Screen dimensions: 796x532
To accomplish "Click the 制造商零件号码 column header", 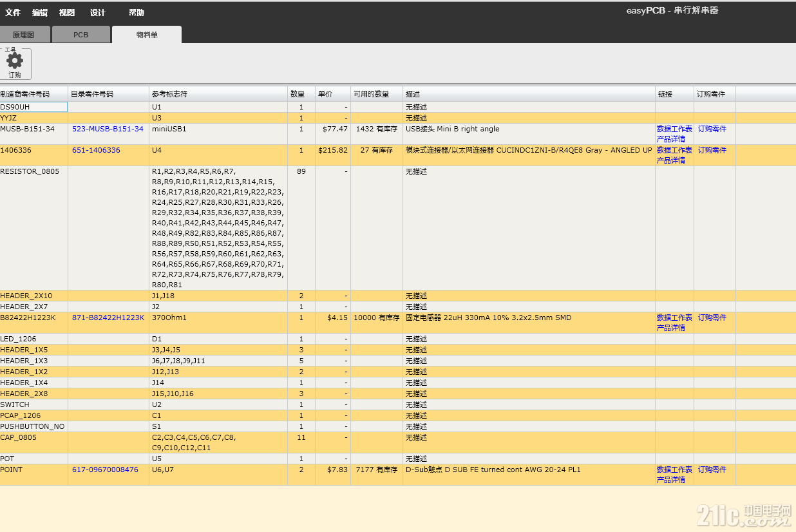I will [x=33, y=94].
